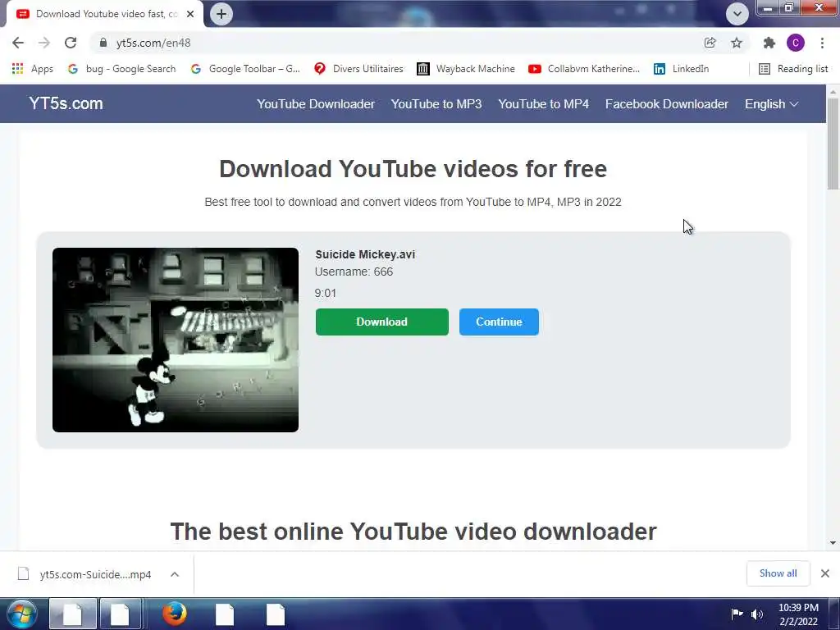
Task: Open the Chrome three-dot menu
Action: coord(822,43)
